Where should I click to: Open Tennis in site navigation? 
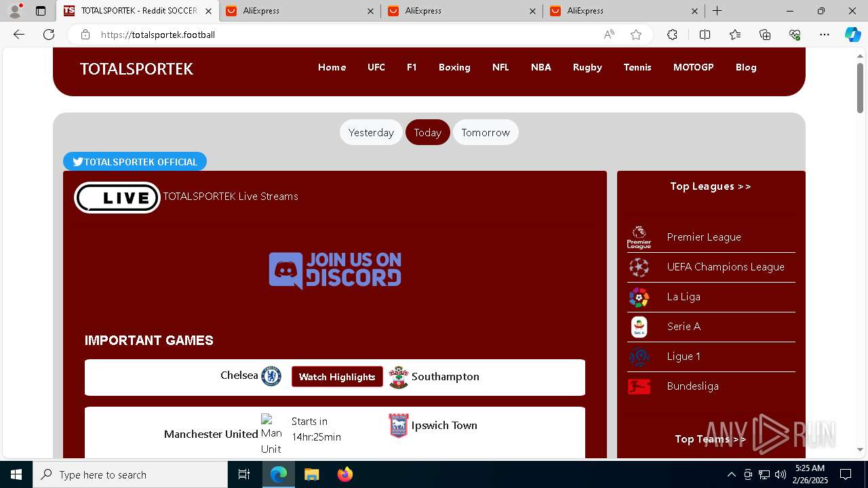637,67
